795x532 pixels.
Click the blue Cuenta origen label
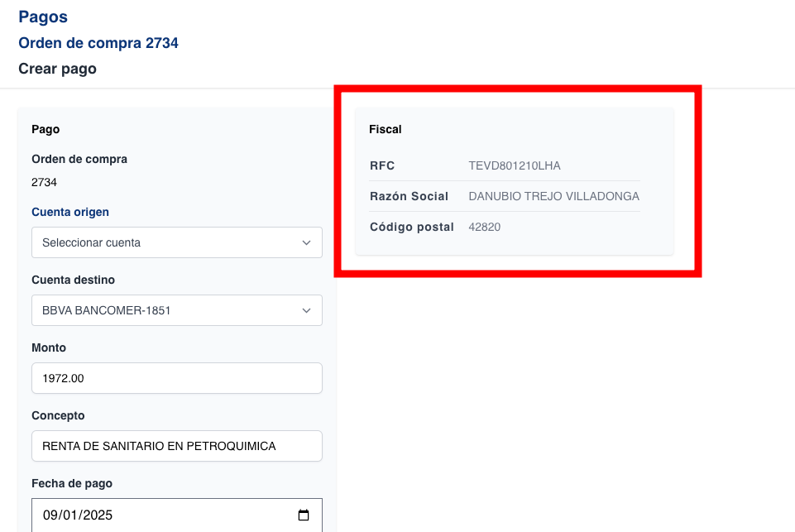point(69,212)
